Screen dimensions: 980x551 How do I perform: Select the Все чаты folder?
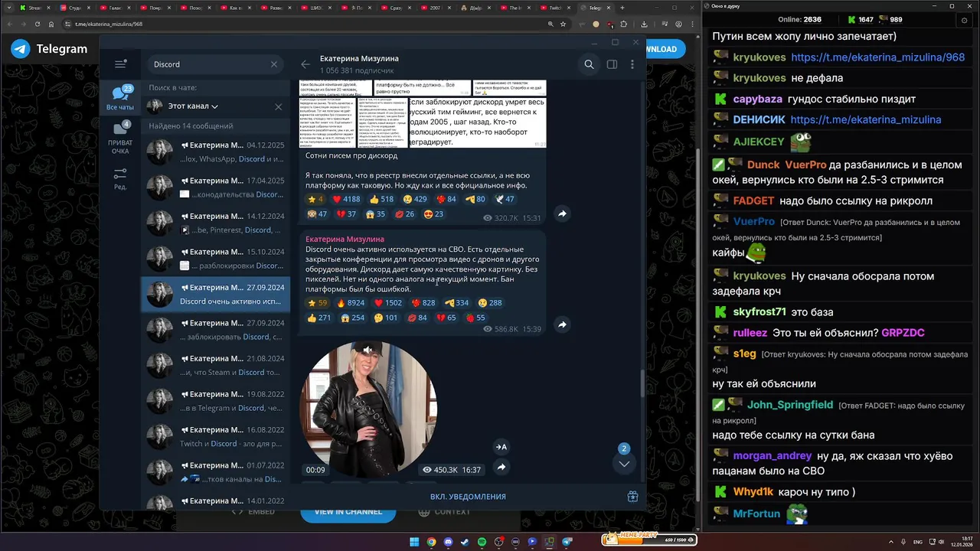pyautogui.click(x=120, y=98)
